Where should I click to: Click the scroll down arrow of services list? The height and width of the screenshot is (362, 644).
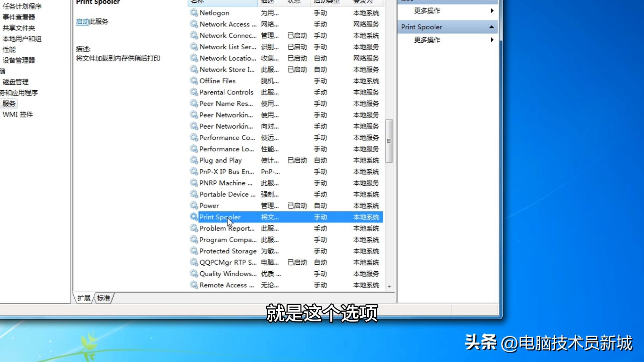(389, 286)
